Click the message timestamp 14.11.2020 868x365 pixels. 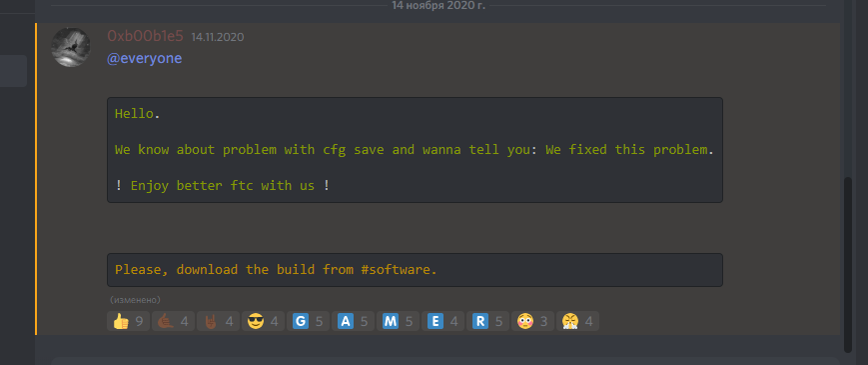[218, 37]
